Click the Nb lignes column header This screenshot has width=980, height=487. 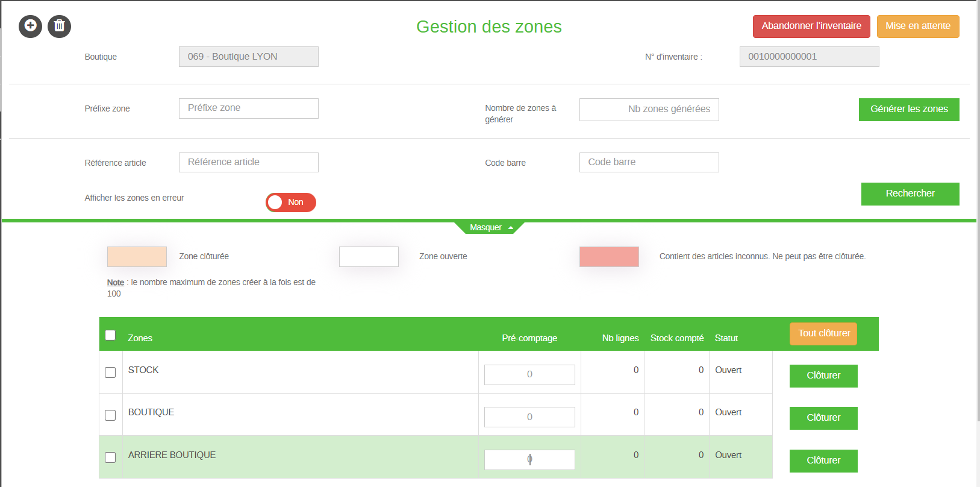pos(620,338)
